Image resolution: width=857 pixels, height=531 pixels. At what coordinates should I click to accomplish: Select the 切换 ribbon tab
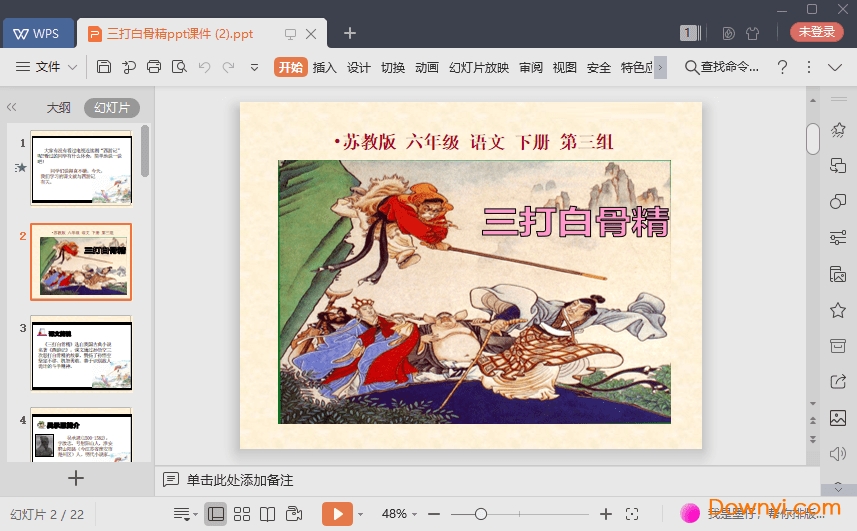[x=392, y=67]
